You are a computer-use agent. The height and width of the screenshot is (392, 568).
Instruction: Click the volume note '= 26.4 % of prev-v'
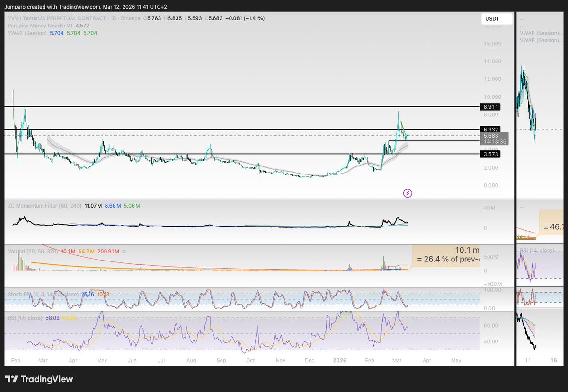(448, 259)
